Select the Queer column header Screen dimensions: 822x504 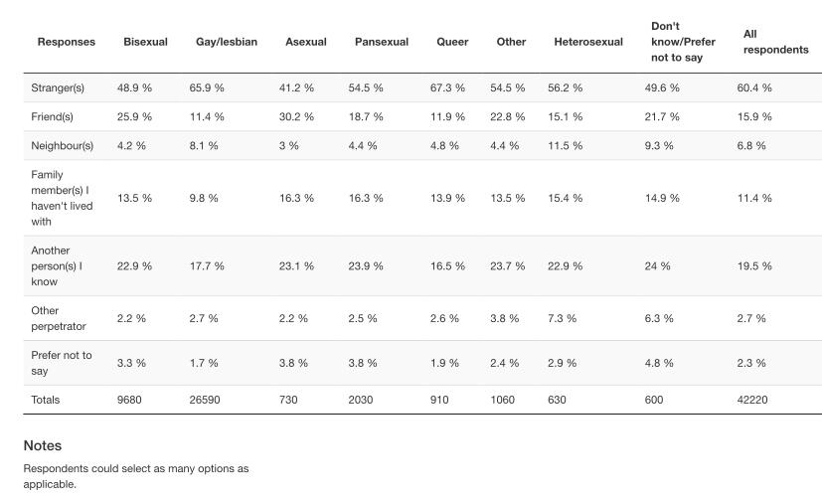pyautogui.click(x=452, y=42)
